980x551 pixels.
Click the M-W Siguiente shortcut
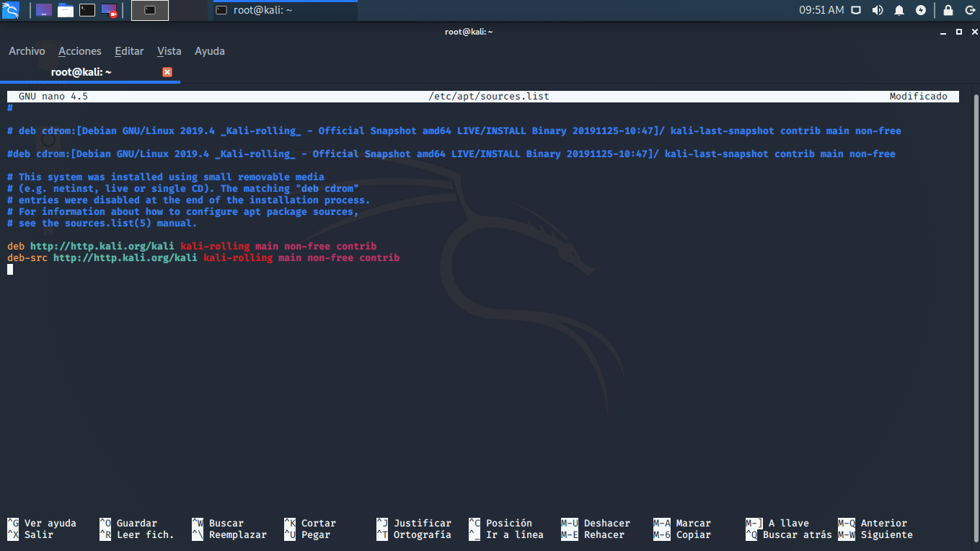[x=875, y=535]
